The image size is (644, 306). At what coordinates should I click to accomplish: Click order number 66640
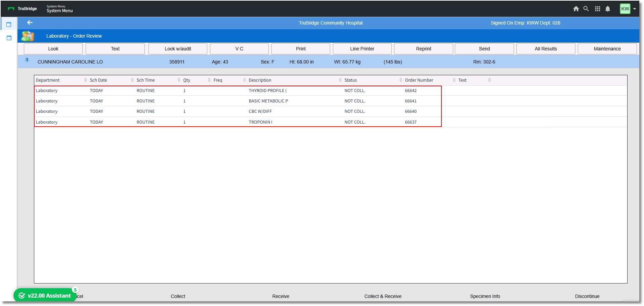coord(411,112)
